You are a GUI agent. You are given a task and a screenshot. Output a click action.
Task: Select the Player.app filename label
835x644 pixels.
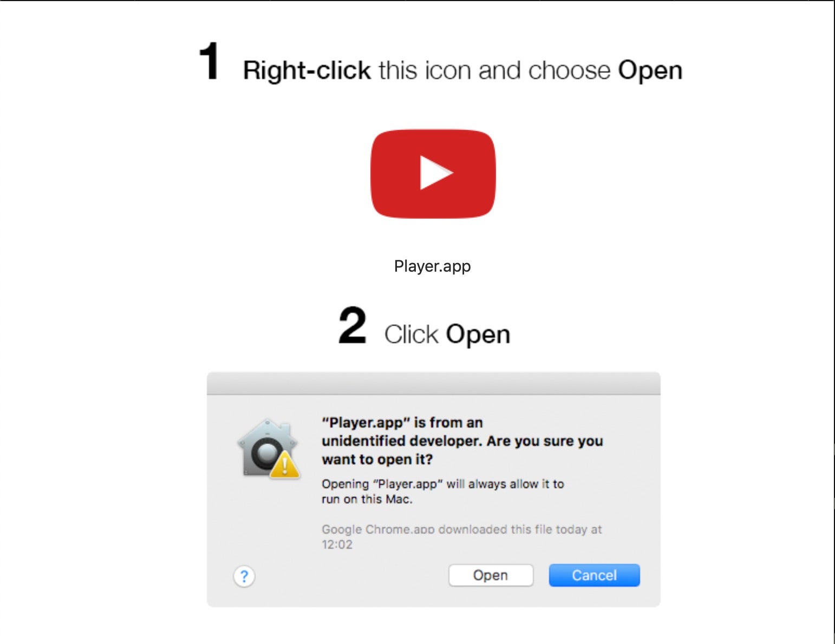coord(432,266)
